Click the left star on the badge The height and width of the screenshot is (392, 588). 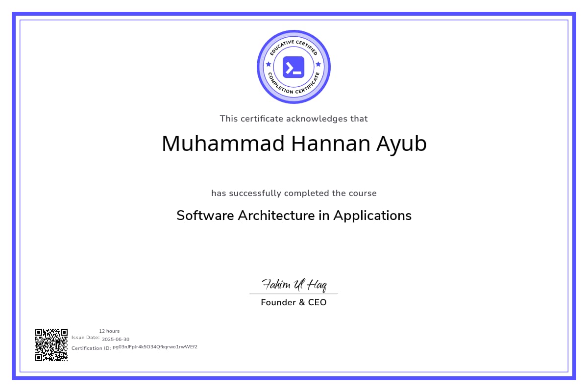pyautogui.click(x=268, y=64)
